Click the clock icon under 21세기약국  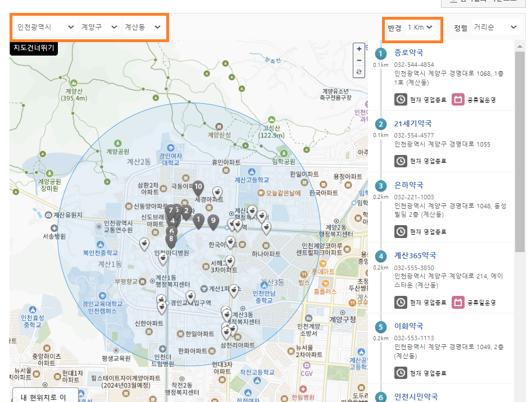tap(401, 162)
